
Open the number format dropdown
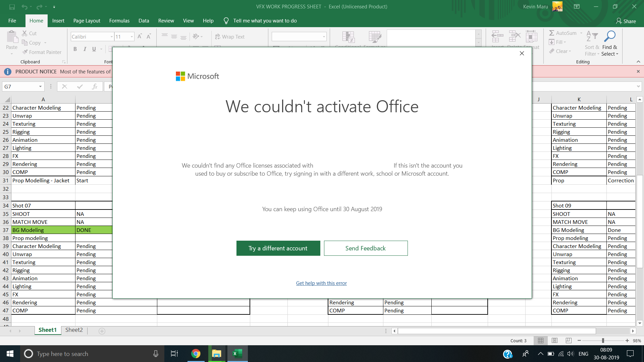pyautogui.click(x=324, y=37)
